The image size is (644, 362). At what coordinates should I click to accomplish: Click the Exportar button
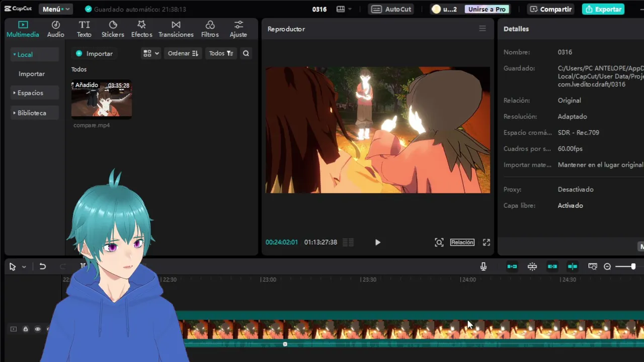click(603, 9)
